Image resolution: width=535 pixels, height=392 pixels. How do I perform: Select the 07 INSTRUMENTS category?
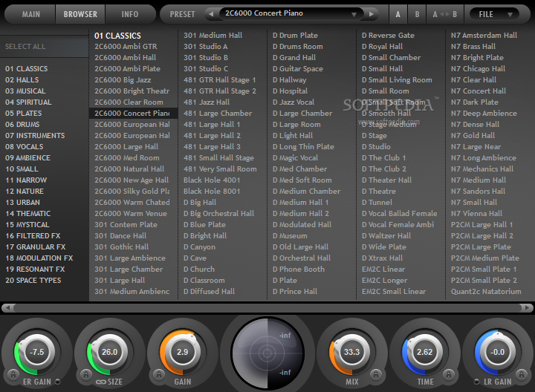tap(35, 136)
